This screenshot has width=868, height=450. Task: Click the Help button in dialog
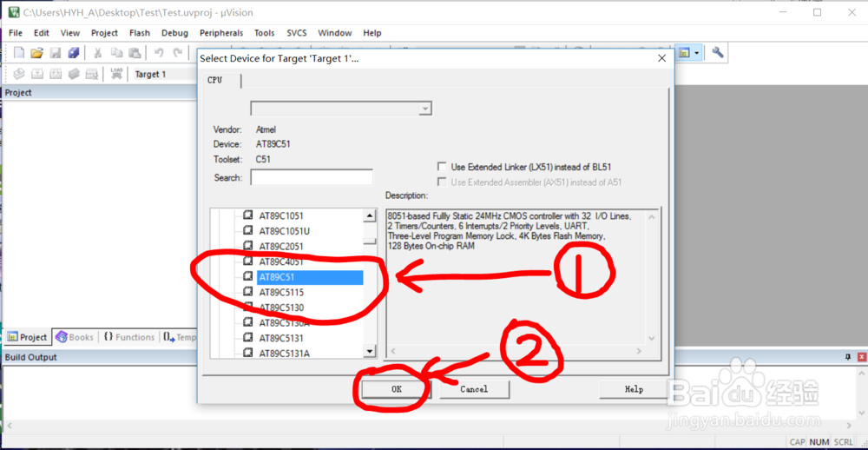634,389
